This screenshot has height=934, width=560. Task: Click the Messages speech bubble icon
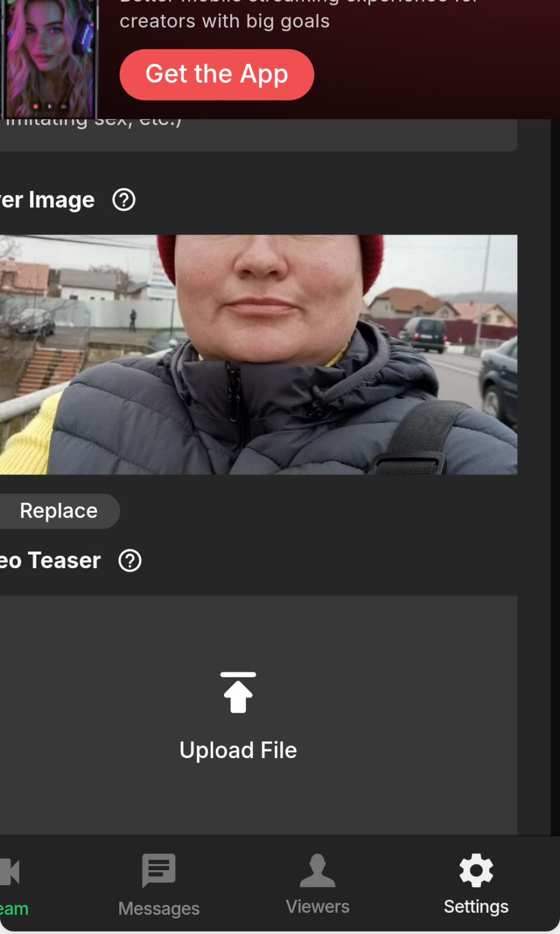click(159, 870)
